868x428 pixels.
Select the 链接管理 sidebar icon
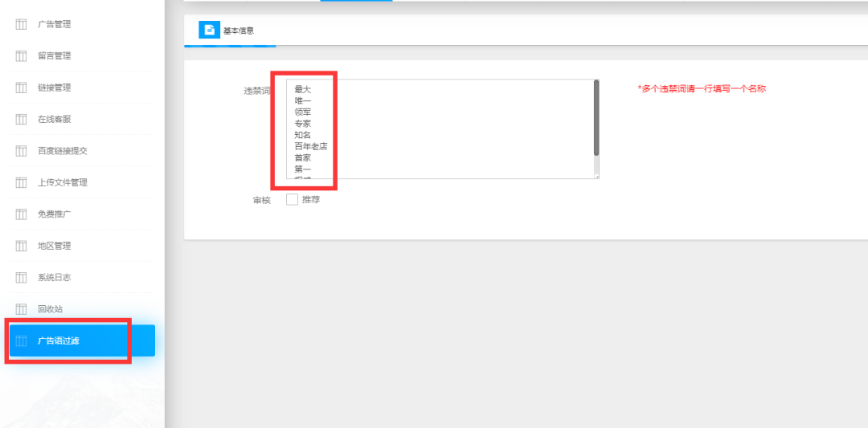click(22, 88)
